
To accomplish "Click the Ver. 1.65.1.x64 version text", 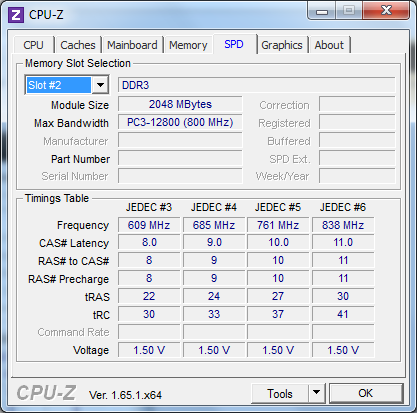I will tap(125, 395).
